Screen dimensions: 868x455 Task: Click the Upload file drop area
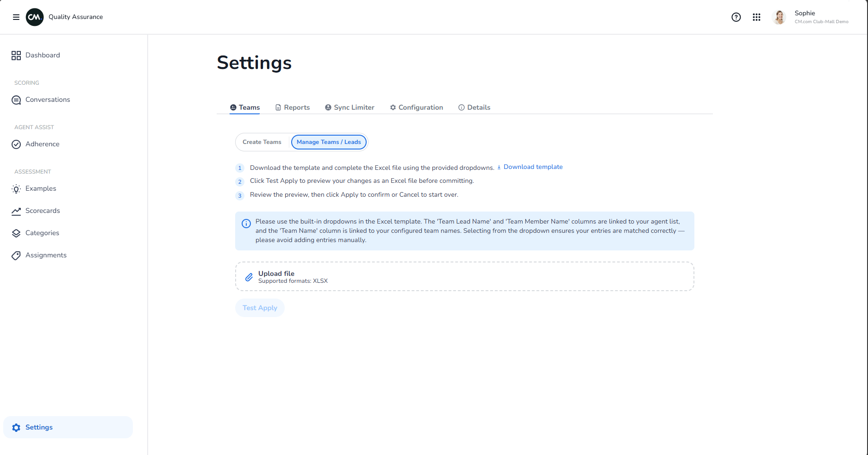464,276
